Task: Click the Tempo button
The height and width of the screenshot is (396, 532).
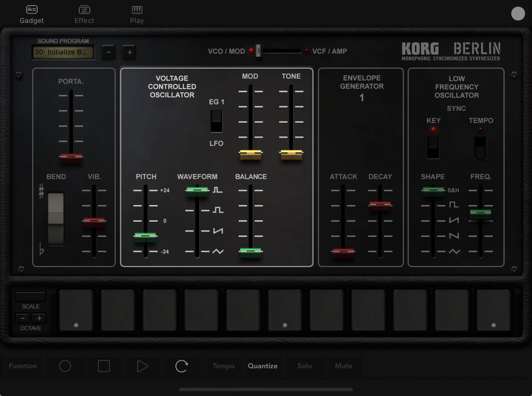Action: click(x=223, y=366)
